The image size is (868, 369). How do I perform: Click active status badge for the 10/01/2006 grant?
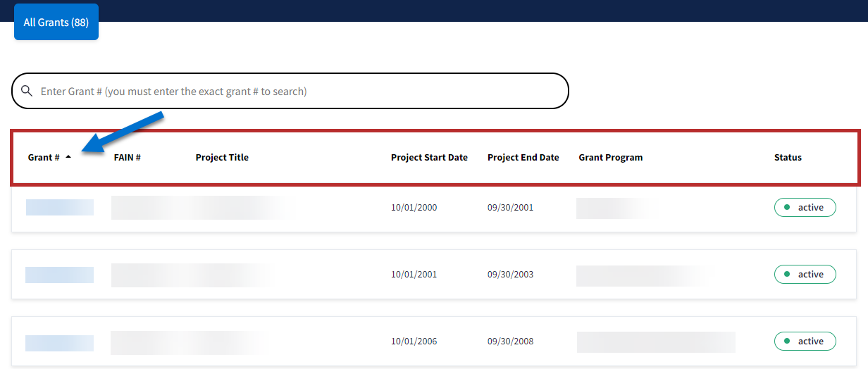tap(805, 342)
